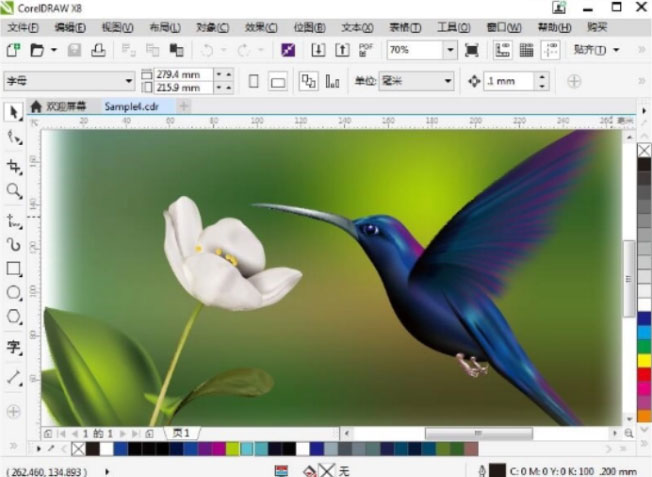Toggle Show guidelines
This screenshot has height=477, width=652.
(551, 50)
